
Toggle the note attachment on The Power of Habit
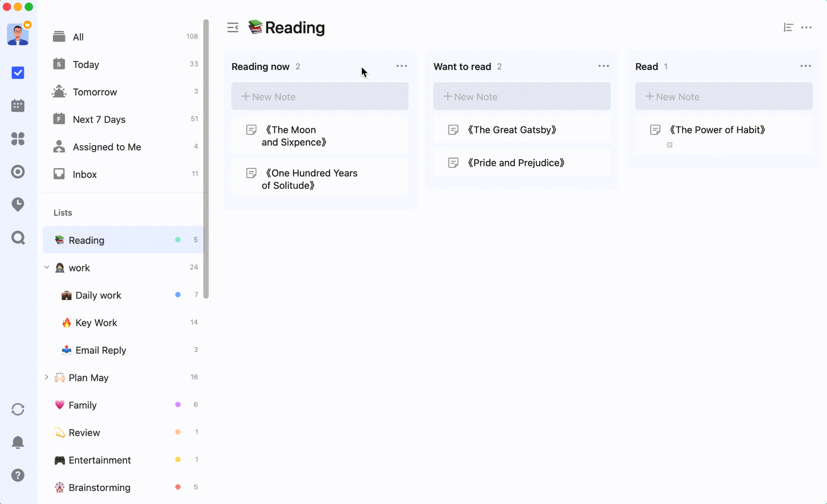coord(670,145)
